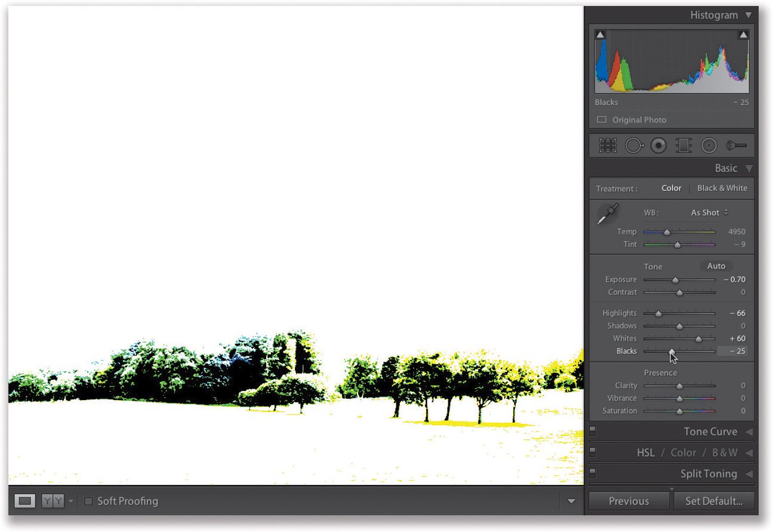Image resolution: width=773 pixels, height=532 pixels.
Task: Click the Shadows slider handle
Action: 679,327
